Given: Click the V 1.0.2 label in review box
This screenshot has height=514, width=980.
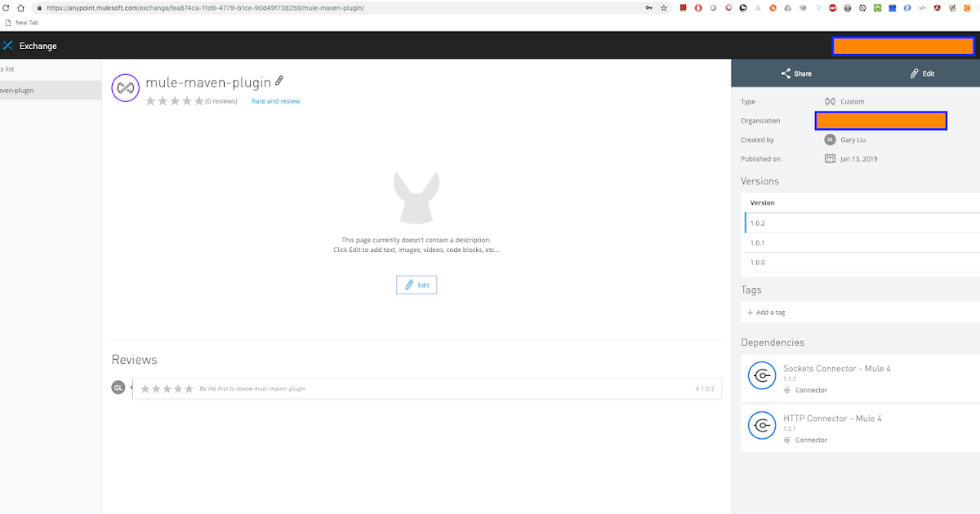Looking at the screenshot, I should click(x=705, y=389).
